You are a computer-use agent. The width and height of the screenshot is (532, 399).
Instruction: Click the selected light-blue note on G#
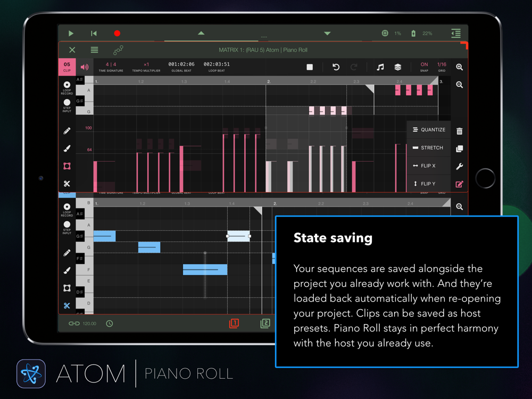point(238,236)
